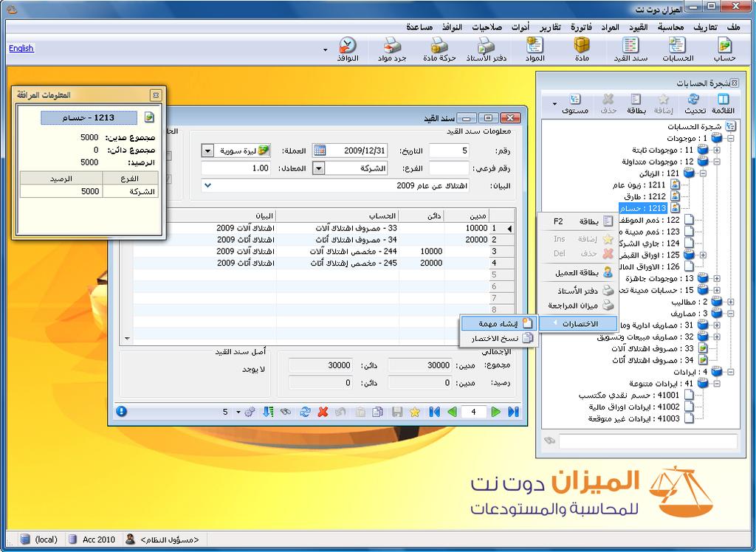Click refresh arrows in voucher bottom toolbar
Viewport: 756px width, 552px height.
pos(305,412)
